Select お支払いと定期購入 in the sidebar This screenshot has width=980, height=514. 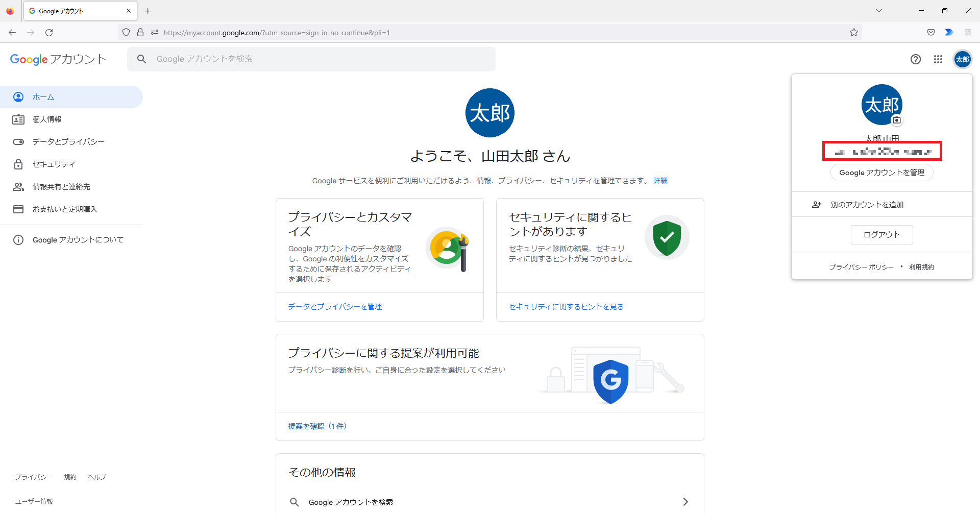(71, 209)
